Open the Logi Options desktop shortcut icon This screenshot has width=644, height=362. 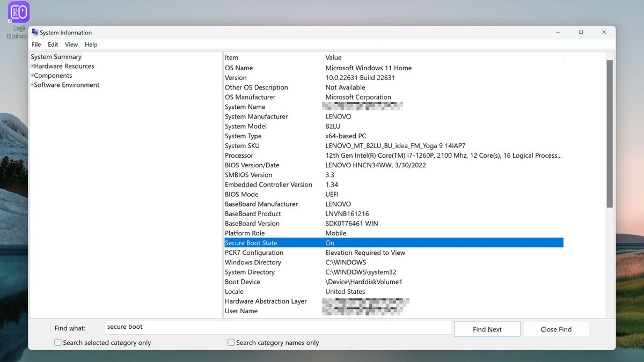click(18, 12)
